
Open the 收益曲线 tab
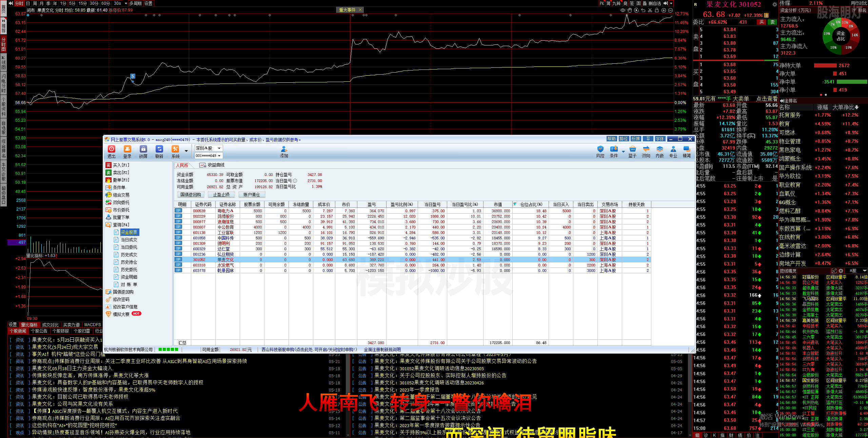pos(212,165)
